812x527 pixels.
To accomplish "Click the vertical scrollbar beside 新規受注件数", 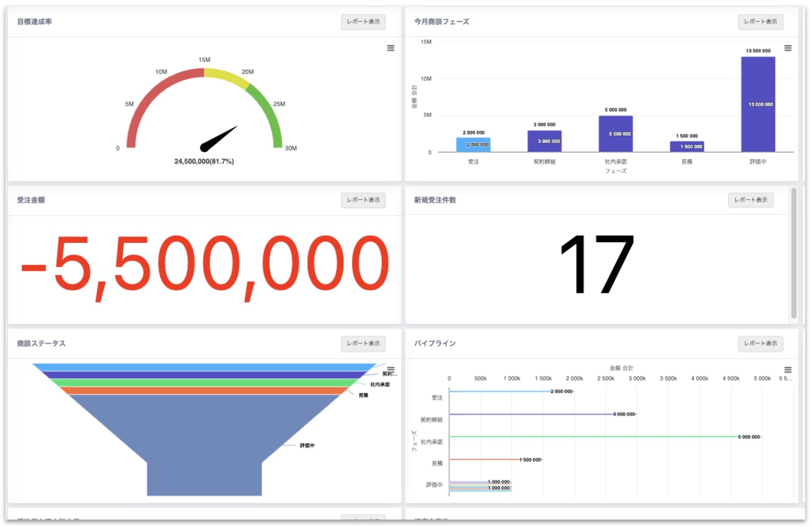I will click(x=793, y=254).
